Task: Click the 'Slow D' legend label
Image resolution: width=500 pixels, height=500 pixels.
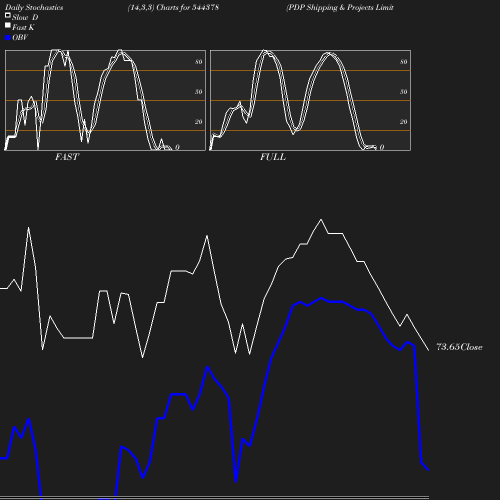Action: point(25,17)
